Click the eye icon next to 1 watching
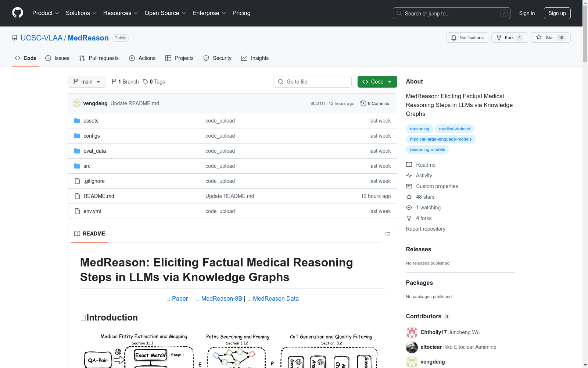Screen dimensions: 588x368 [409, 208]
